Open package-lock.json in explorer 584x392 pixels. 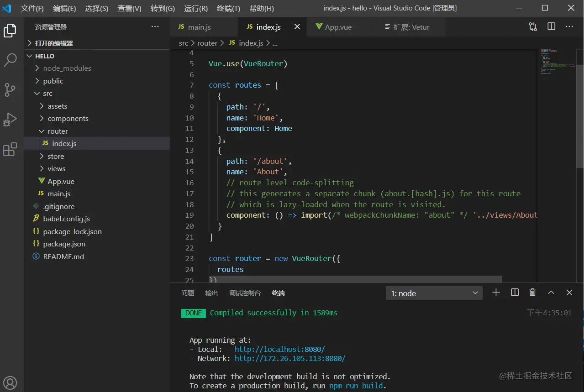click(97, 231)
